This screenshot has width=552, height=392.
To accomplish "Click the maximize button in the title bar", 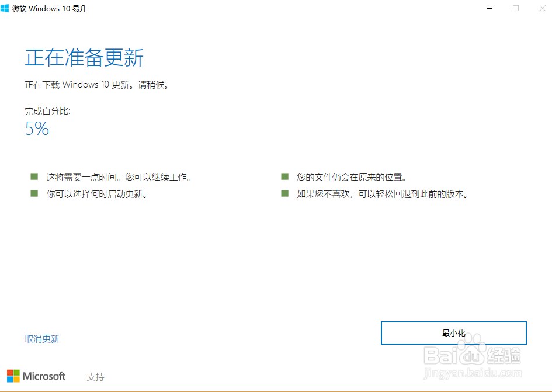I will pyautogui.click(x=516, y=8).
